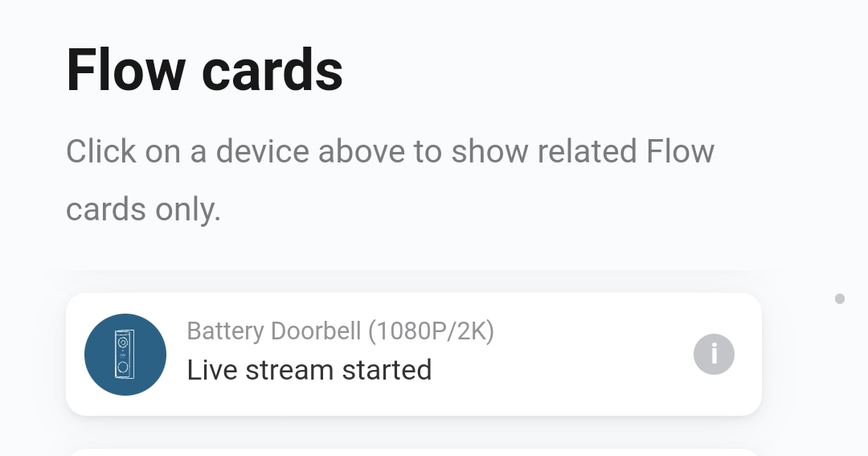The image size is (868, 456).
Task: Click the blue Battery Doorbell device icon
Action: tap(125, 355)
